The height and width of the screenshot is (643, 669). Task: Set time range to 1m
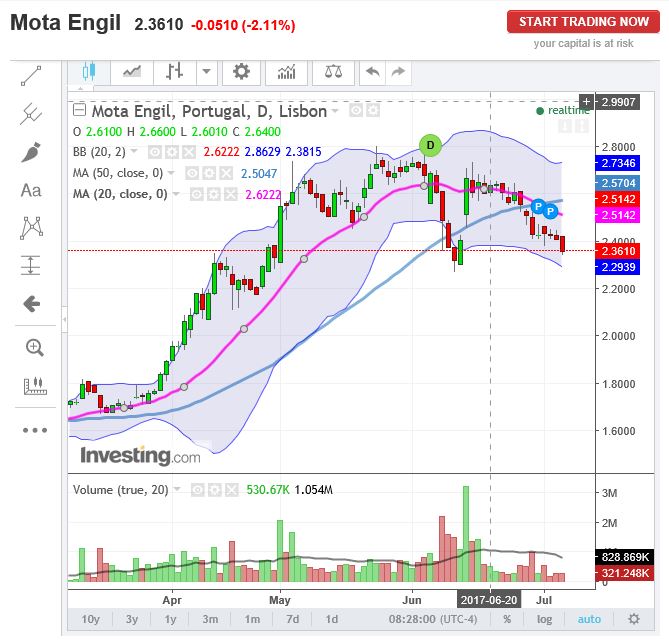[252, 619]
